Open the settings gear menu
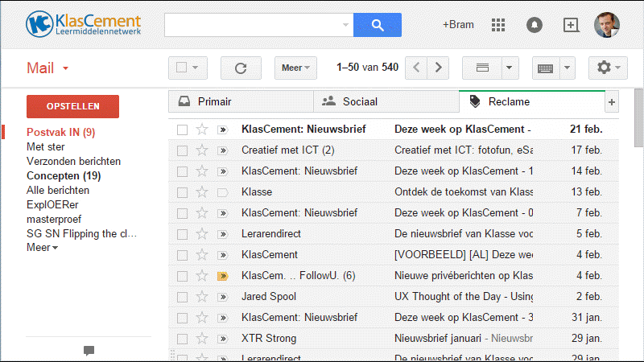This screenshot has height=362, width=644. point(608,68)
